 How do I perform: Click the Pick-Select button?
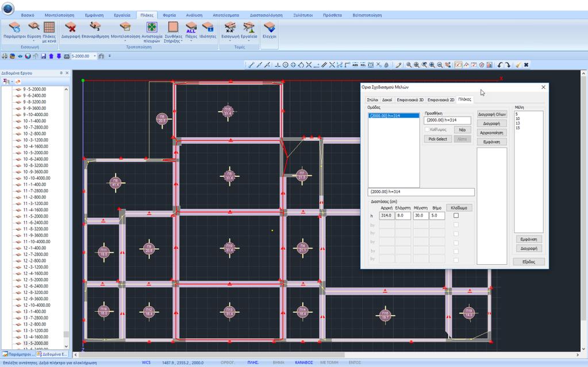click(x=437, y=139)
